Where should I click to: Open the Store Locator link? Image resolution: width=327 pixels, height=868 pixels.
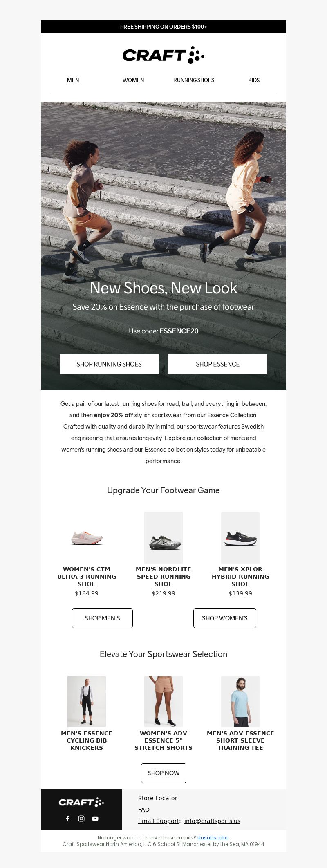(x=158, y=798)
